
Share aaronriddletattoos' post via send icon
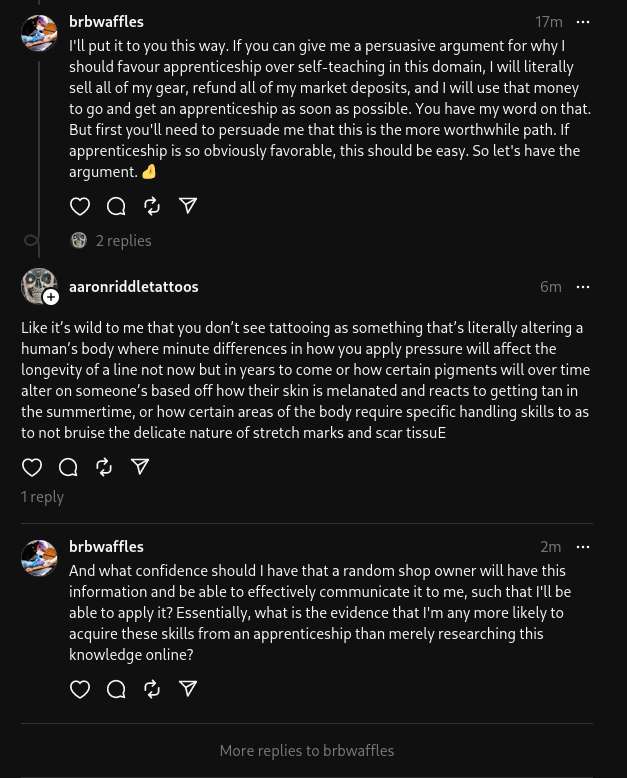pyautogui.click(x=140, y=467)
